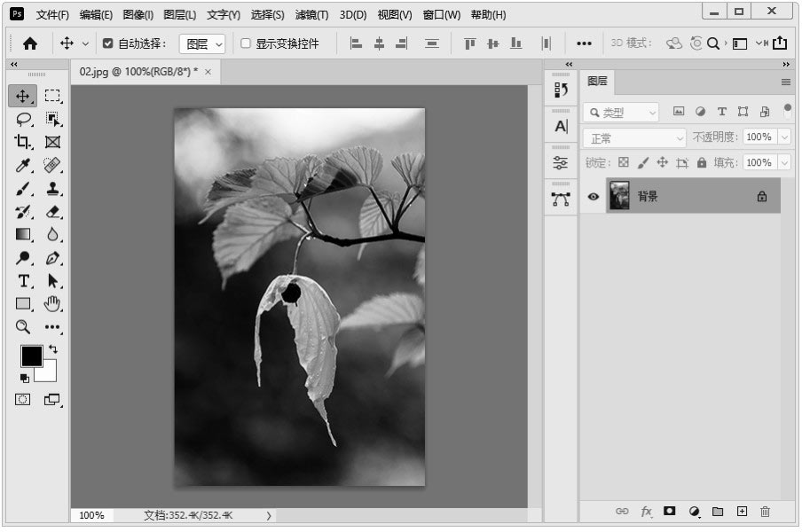802x532 pixels.
Task: Switch to the 图层 panel tab
Action: coord(598,82)
